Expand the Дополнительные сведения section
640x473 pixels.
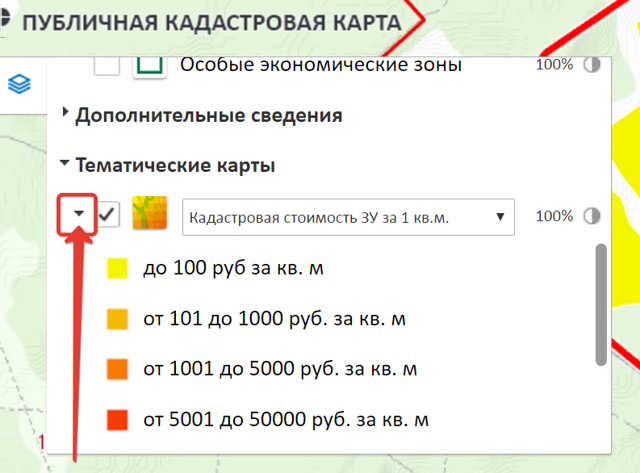point(64,112)
